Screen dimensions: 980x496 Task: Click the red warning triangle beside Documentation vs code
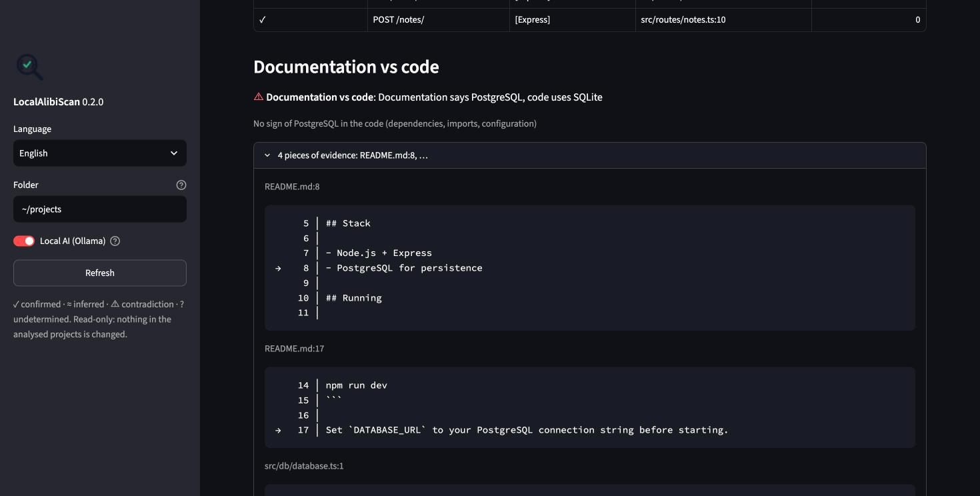click(259, 97)
